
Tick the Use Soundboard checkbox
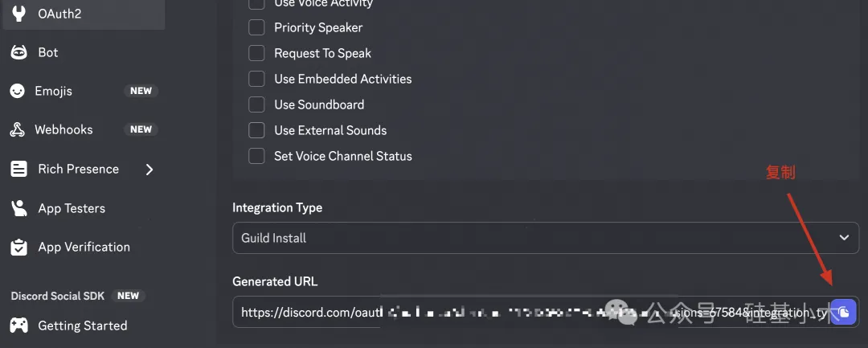(x=256, y=104)
